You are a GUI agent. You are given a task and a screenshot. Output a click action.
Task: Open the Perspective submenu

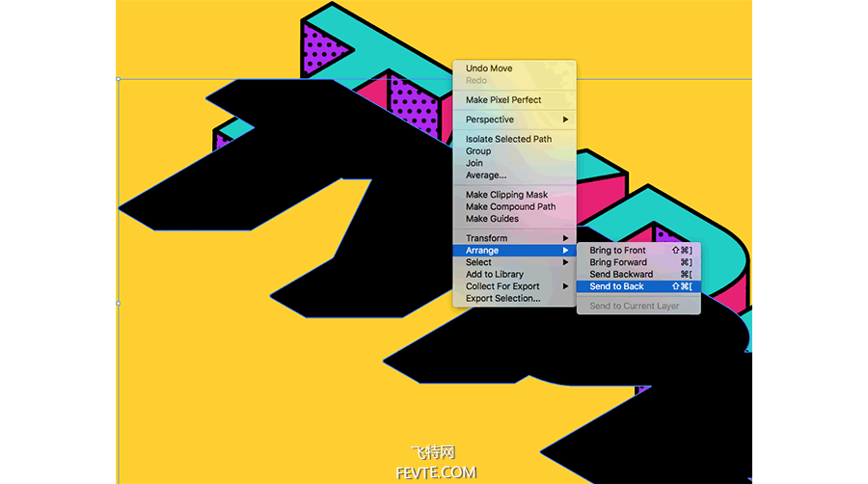(514, 120)
